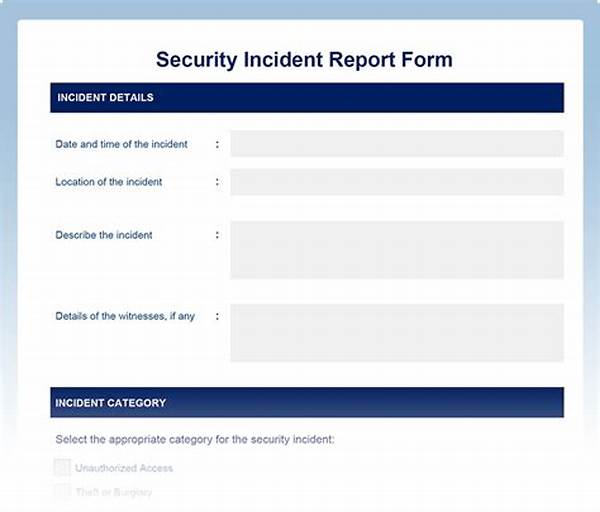Screen dimensions: 600x512
Task: Tick the Theft or Burglary checkbox
Action: [x=62, y=491]
